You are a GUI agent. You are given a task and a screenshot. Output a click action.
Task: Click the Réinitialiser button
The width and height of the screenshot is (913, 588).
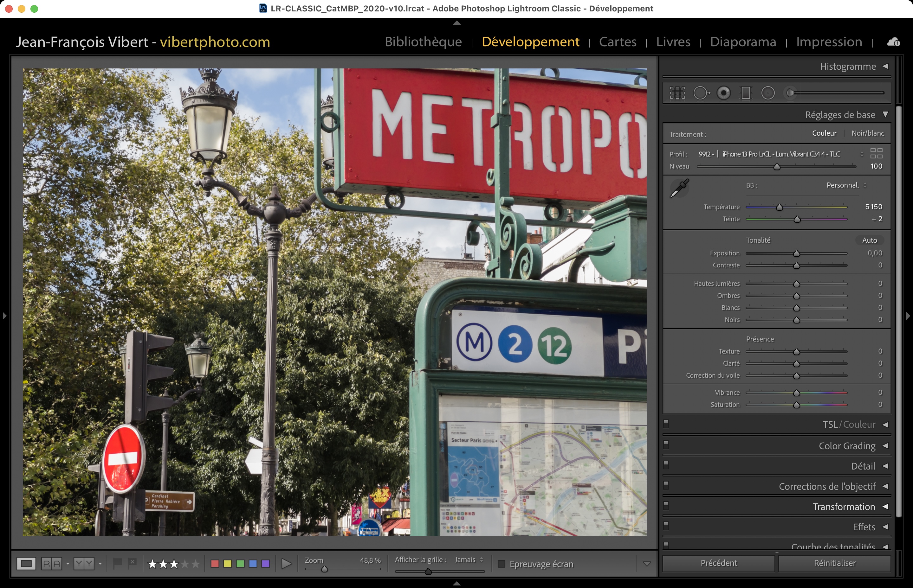(834, 563)
